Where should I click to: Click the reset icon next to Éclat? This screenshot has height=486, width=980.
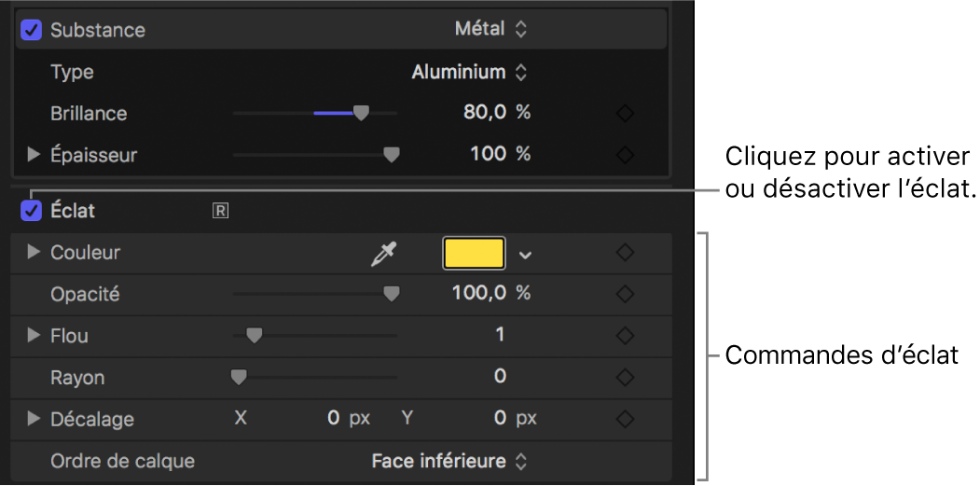[220, 211]
